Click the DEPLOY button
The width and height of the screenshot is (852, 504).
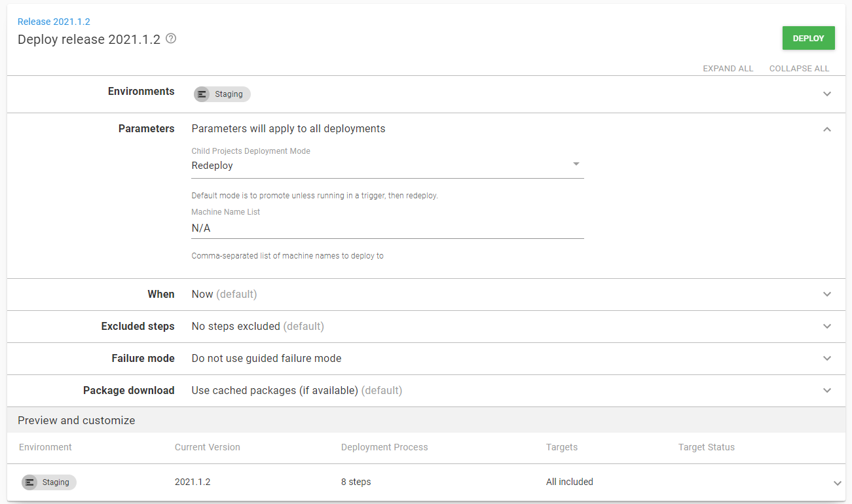pyautogui.click(x=808, y=37)
